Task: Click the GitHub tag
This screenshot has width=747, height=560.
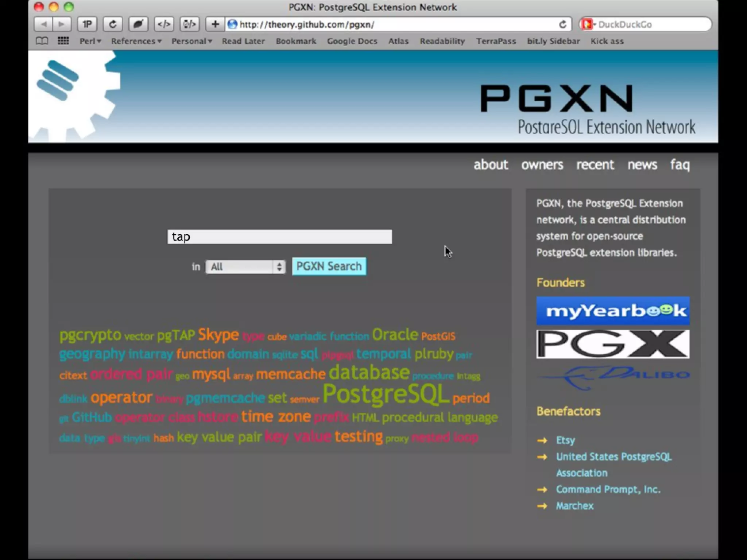Action: 92,417
